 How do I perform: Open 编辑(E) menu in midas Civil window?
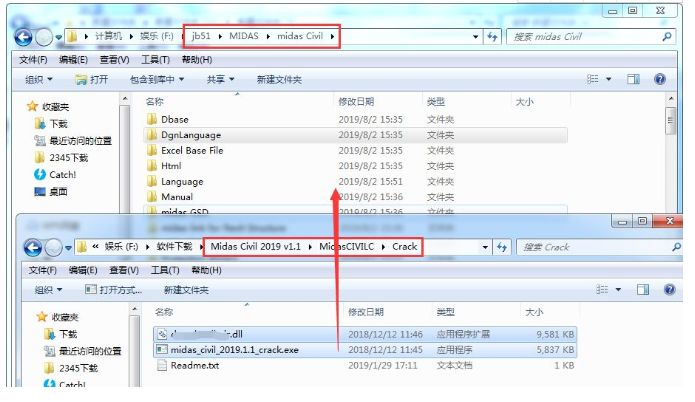pos(73,60)
